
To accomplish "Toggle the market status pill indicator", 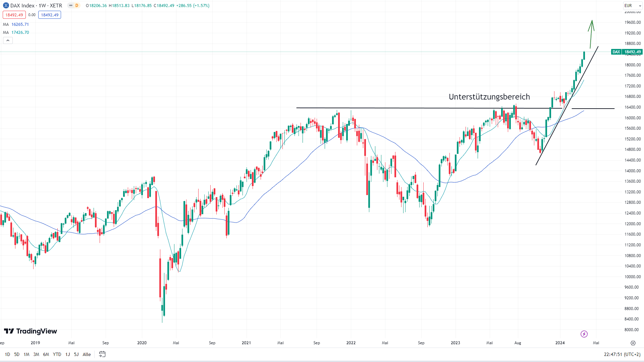I will [x=70, y=5].
